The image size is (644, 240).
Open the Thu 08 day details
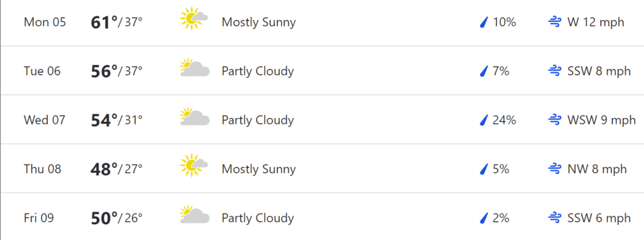323,168
